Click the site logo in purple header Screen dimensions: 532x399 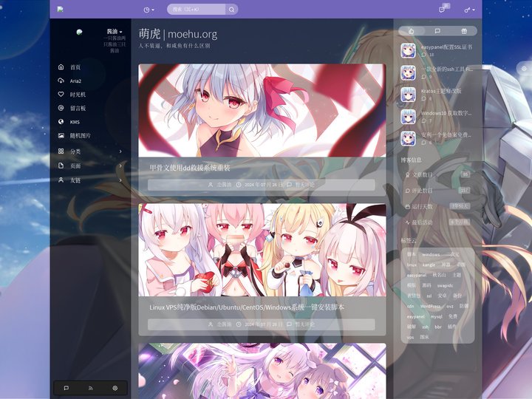tap(61, 9)
